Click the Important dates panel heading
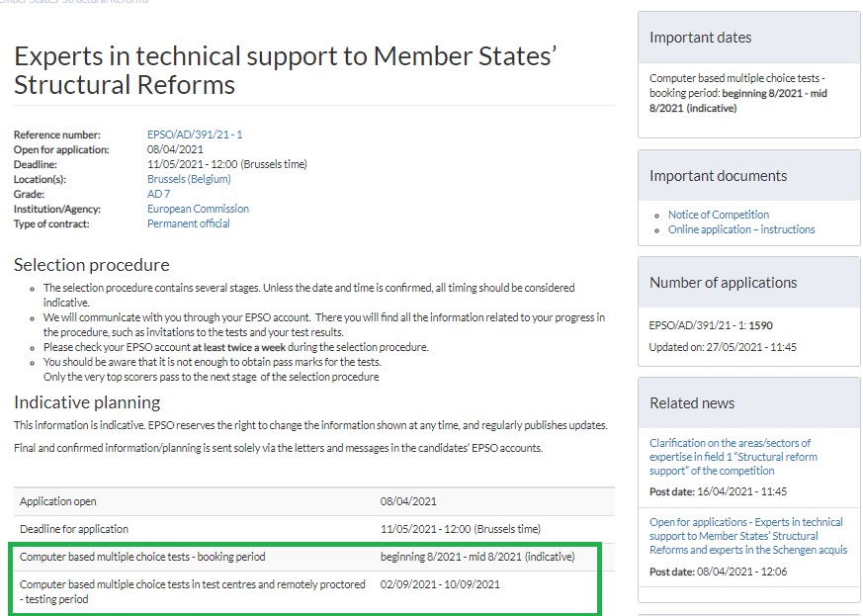863x616 pixels. (700, 38)
